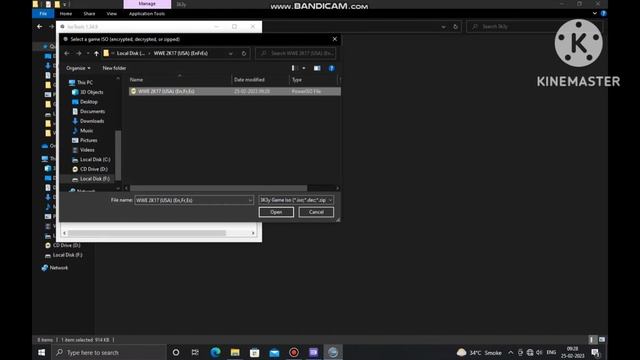The image size is (640, 360).
Task: Switch Explorer to details view icon
Action: (593, 340)
